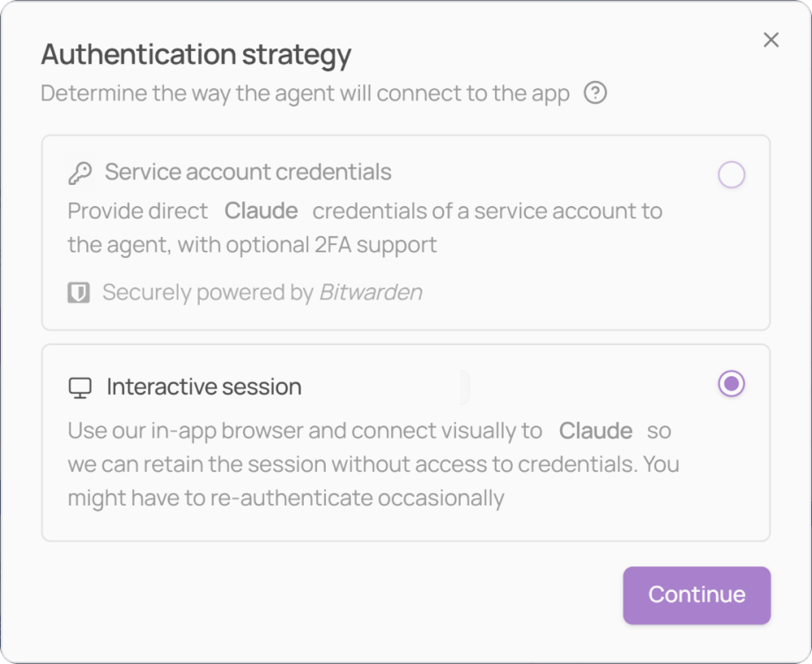This screenshot has width=812, height=664.
Task: Click 'credentials of a service account to' text
Action: [x=487, y=211]
